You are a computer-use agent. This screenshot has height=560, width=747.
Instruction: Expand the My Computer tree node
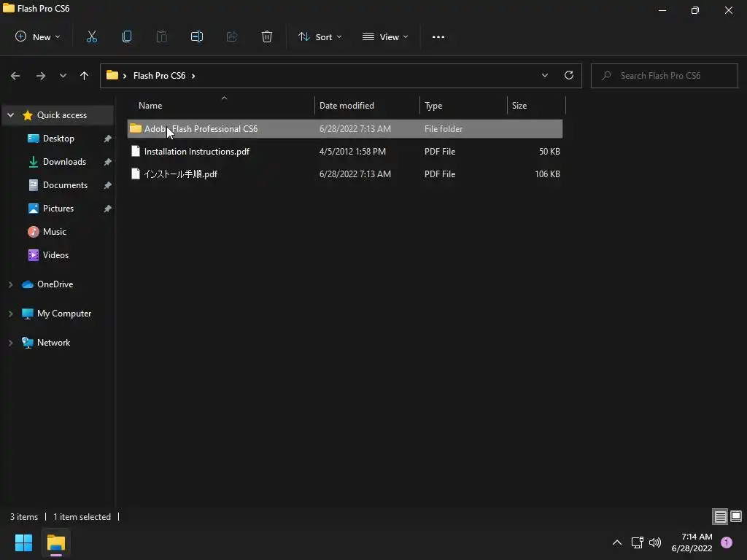pyautogui.click(x=10, y=314)
